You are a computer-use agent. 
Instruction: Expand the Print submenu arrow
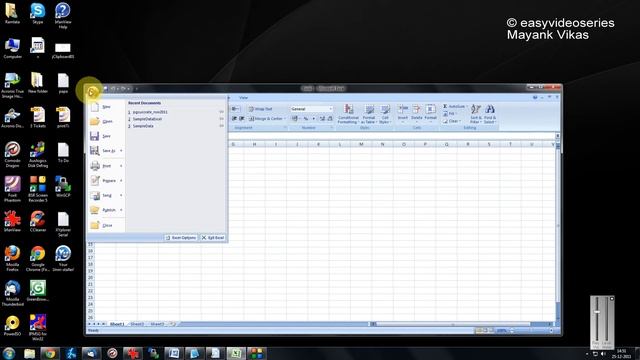(x=121, y=166)
